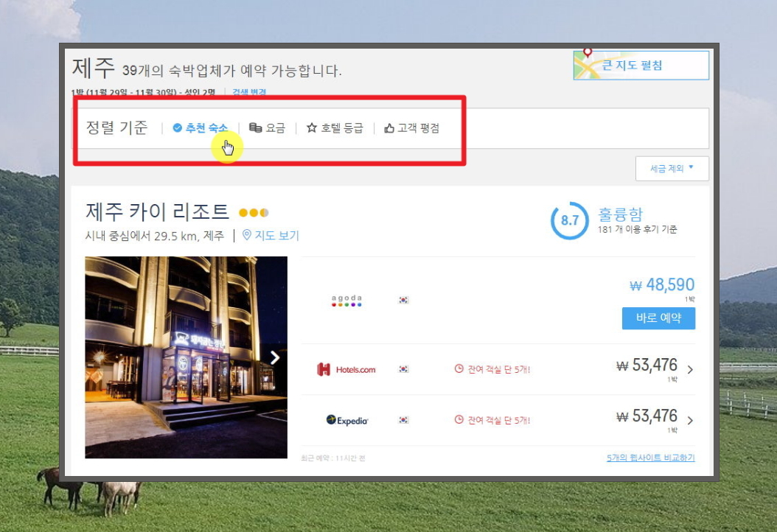Click the 8.7 rating circle

569,220
